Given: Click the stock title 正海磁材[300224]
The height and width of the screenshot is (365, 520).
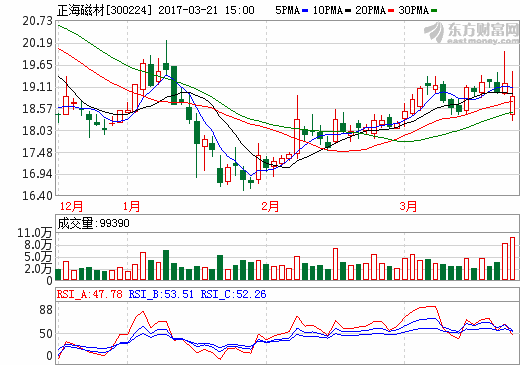Looking at the screenshot, I should tap(104, 10).
